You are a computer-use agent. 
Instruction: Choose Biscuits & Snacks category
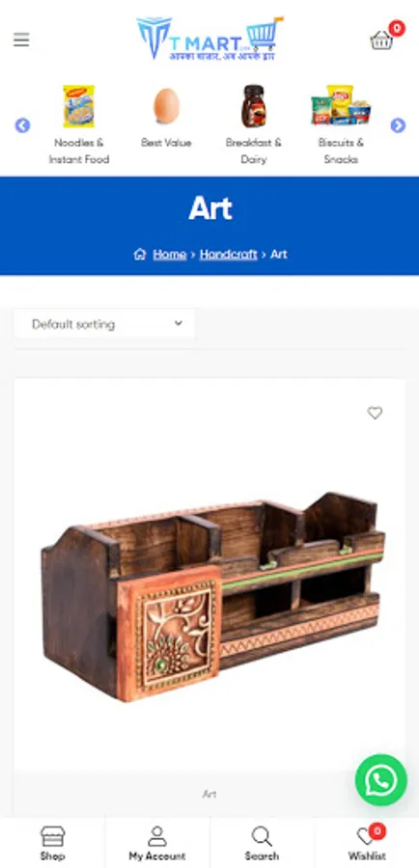tap(341, 125)
